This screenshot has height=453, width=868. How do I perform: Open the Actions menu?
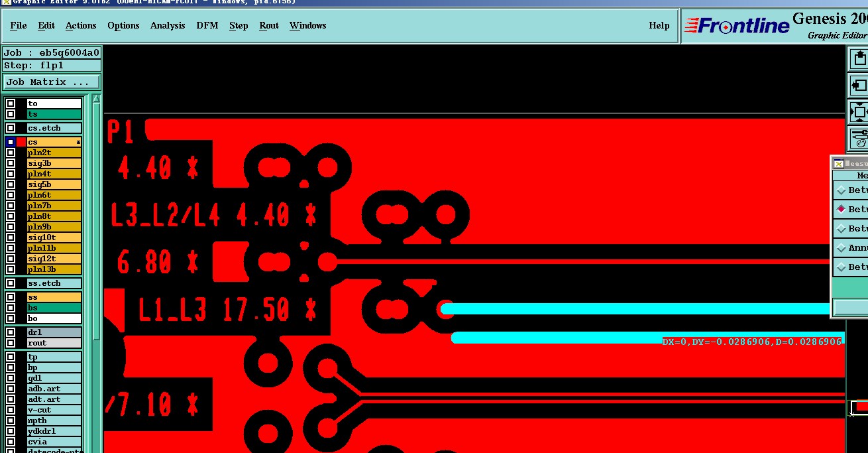click(81, 25)
